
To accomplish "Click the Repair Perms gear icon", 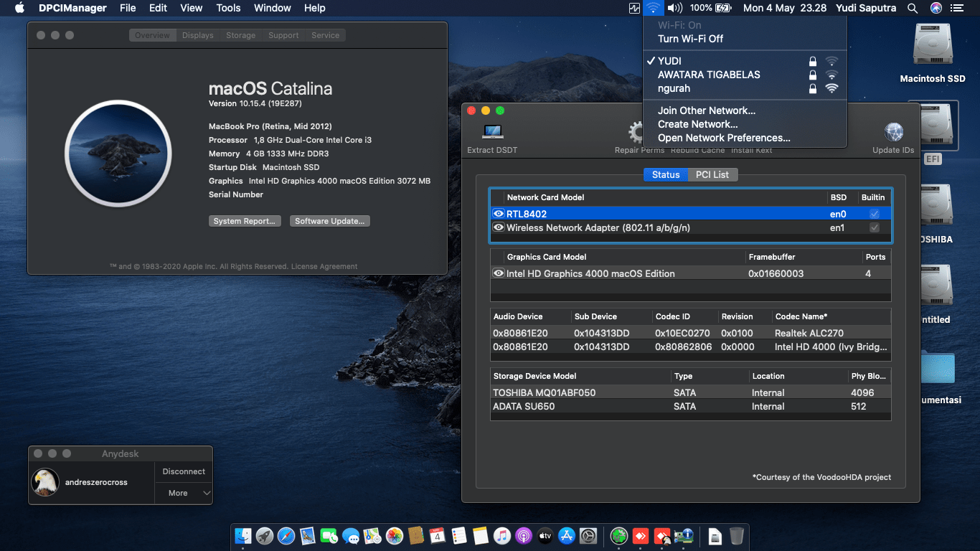I will point(637,132).
